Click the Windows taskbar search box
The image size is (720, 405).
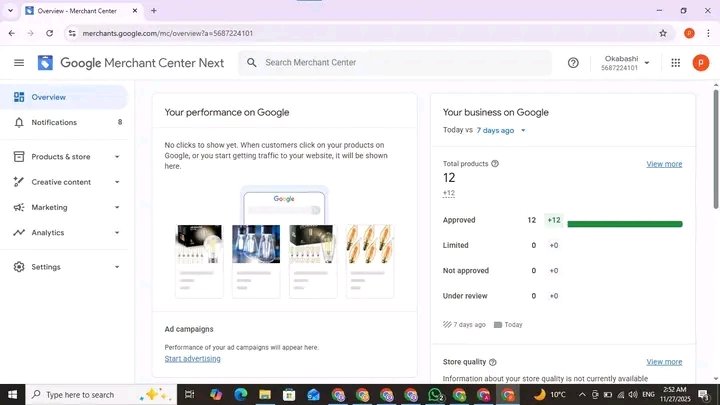101,394
